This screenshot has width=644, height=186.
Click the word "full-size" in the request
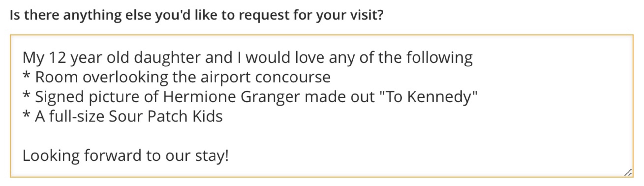[77, 117]
